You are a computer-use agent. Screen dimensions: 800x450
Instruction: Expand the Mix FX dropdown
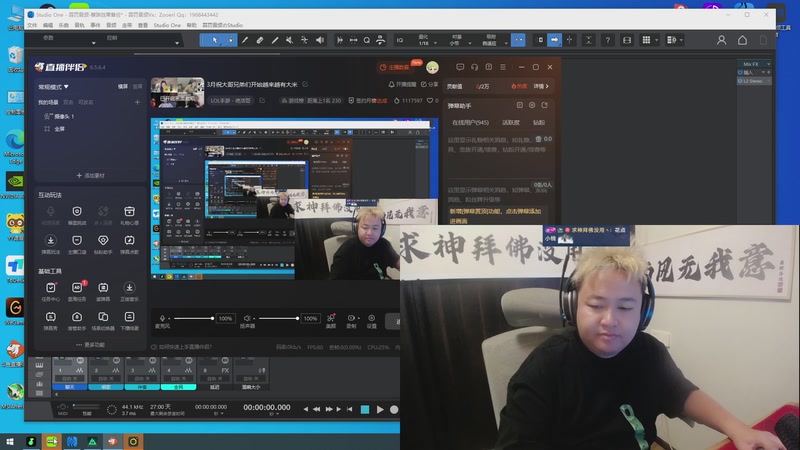(x=768, y=64)
